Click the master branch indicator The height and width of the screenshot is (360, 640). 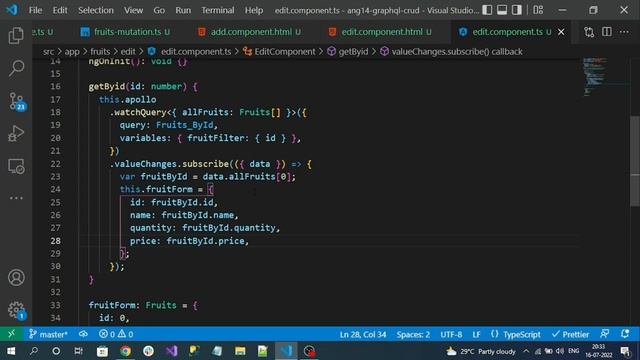coord(48,334)
